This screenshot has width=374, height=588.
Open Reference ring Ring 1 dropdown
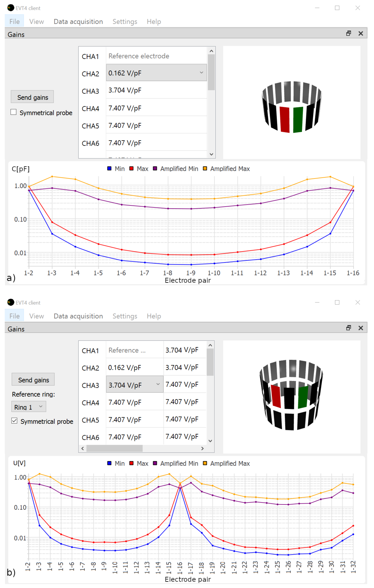pyautogui.click(x=29, y=407)
